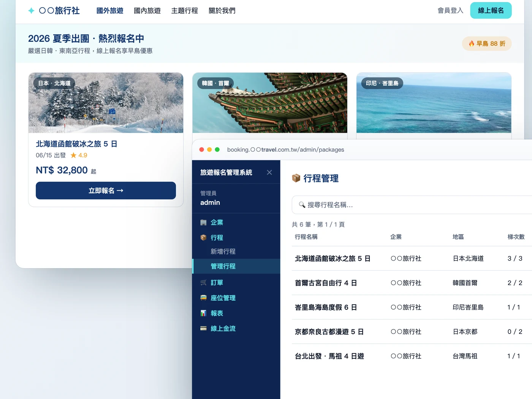Click the 韓國首爾 region cell
The image size is (532, 399).
pyautogui.click(x=465, y=283)
